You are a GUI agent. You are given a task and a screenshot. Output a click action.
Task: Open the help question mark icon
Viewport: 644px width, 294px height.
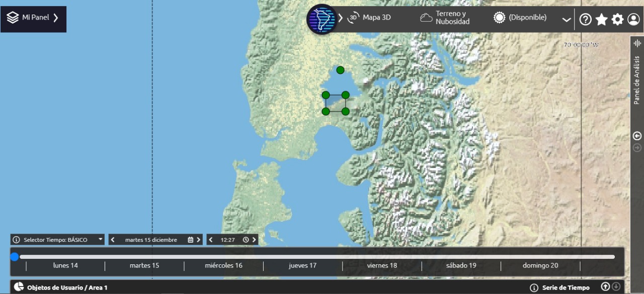[585, 20]
